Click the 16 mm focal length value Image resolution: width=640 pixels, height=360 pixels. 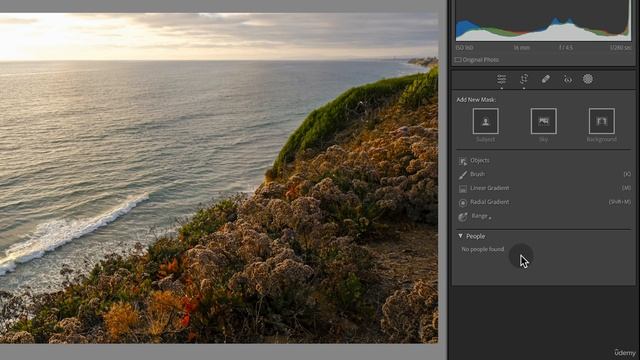tap(522, 48)
